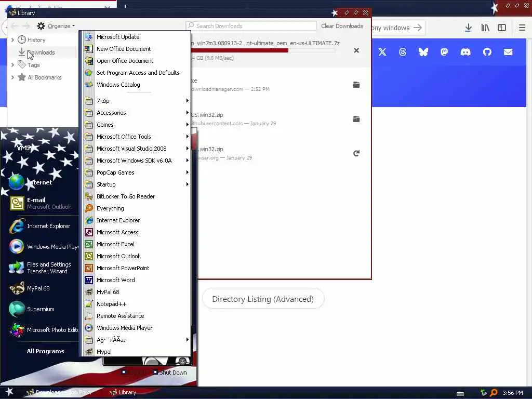Open browser library bookshelf icon
Image resolution: width=532 pixels, height=399 pixels.
[485, 28]
